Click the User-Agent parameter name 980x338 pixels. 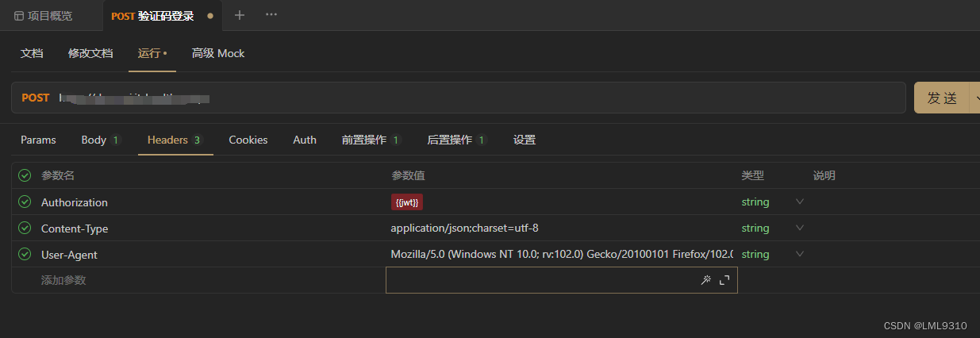pos(69,255)
